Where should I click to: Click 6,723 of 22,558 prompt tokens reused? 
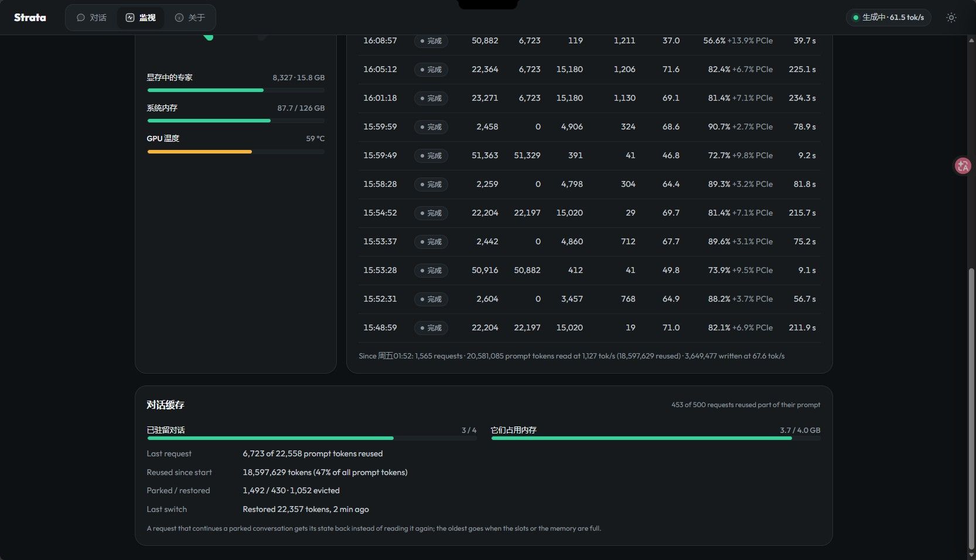click(312, 453)
